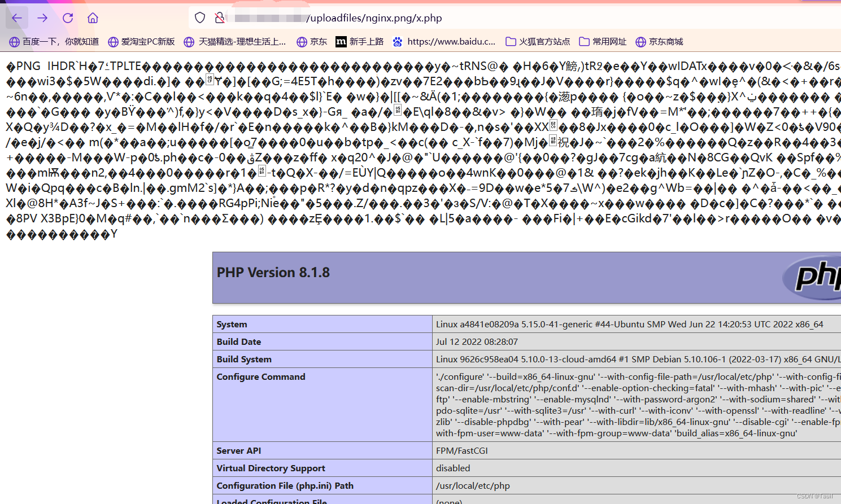841x504 pixels.
Task: Reload the current page
Action: [68, 18]
